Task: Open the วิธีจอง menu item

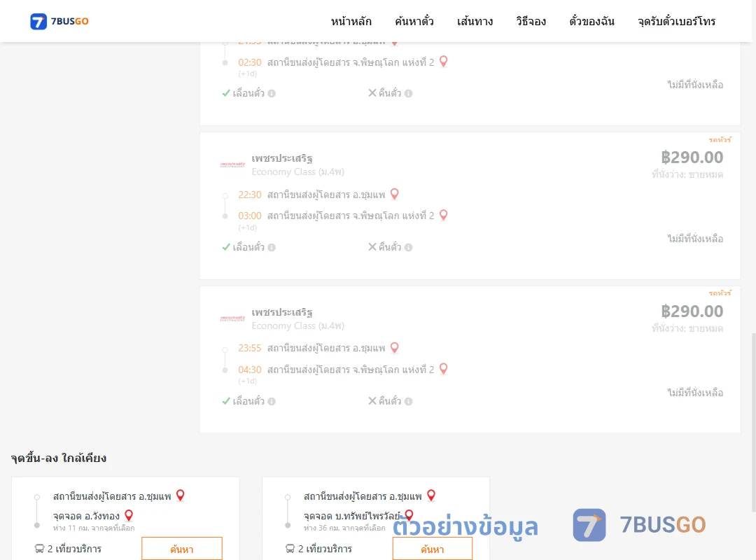Action: [x=531, y=21]
